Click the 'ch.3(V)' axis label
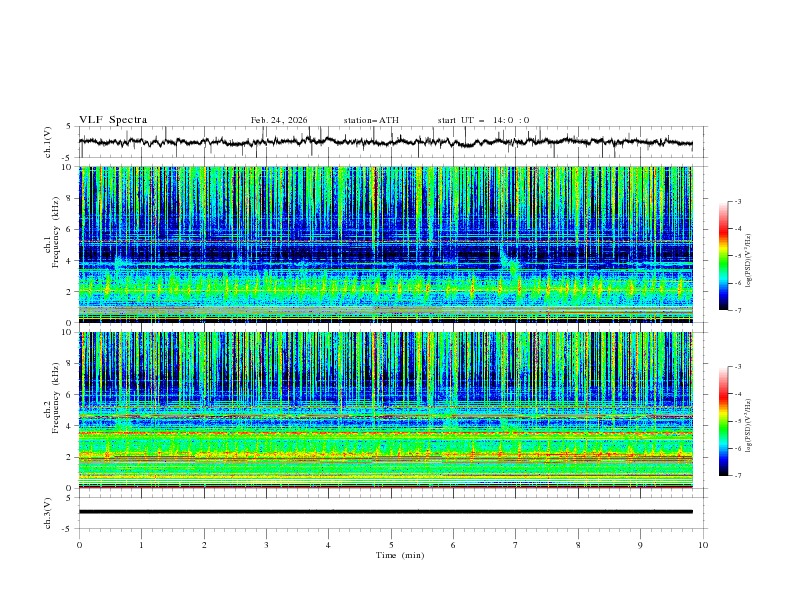Image resolution: width=792 pixels, height=612 pixels. point(48,513)
